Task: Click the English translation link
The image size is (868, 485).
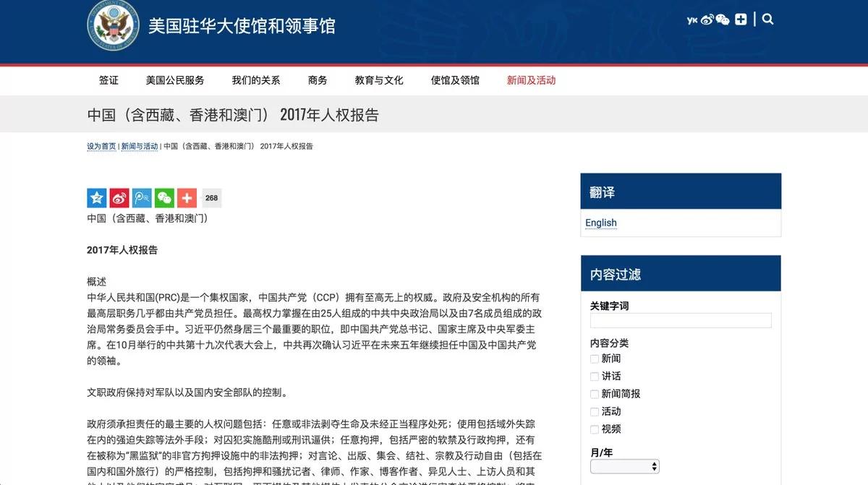Action: coord(601,223)
